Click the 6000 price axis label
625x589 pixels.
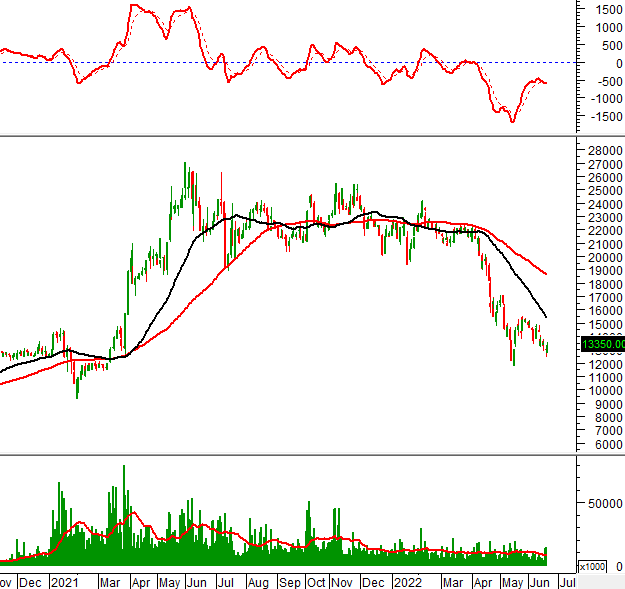[x=605, y=445]
